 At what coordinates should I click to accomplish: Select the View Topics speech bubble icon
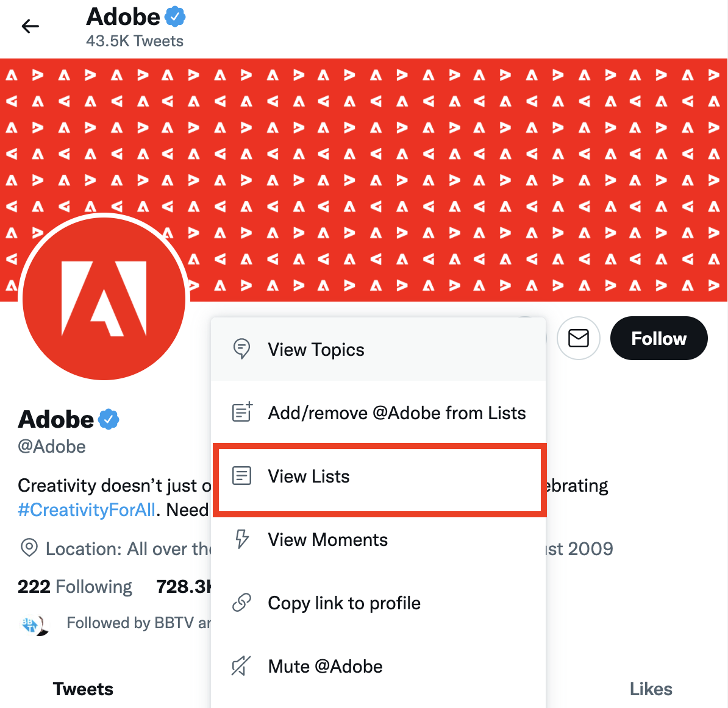pos(242,349)
